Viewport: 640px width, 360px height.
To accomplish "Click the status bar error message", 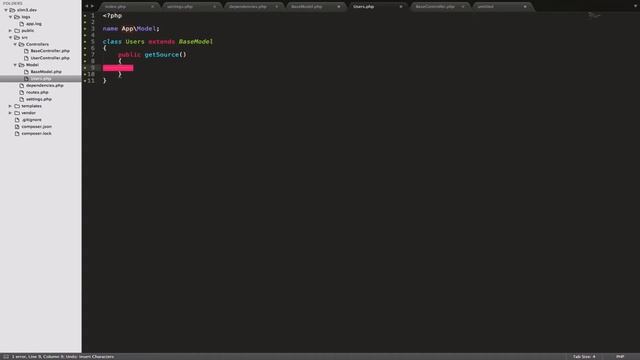I will pos(63,357).
